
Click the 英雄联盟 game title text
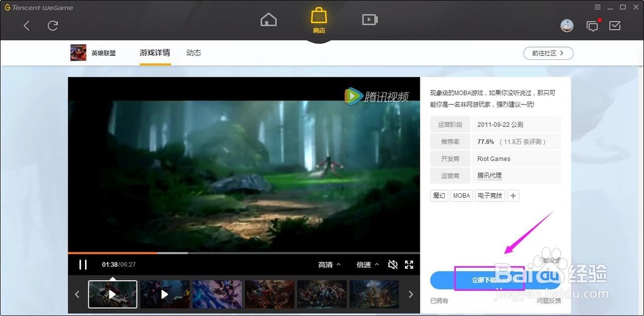pyautogui.click(x=104, y=53)
